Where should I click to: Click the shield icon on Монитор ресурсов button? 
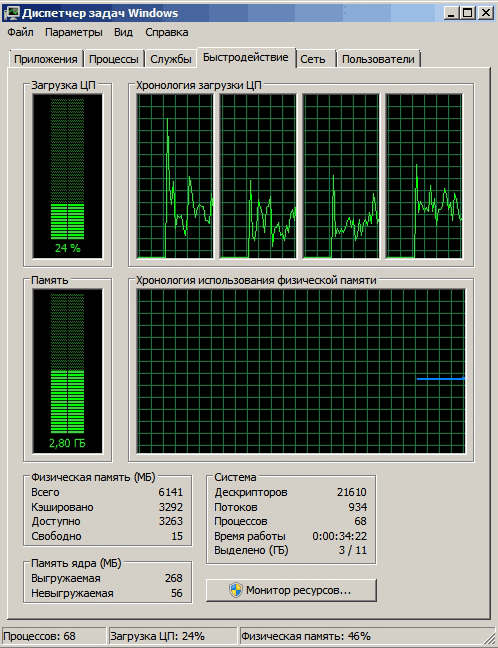pos(236,590)
